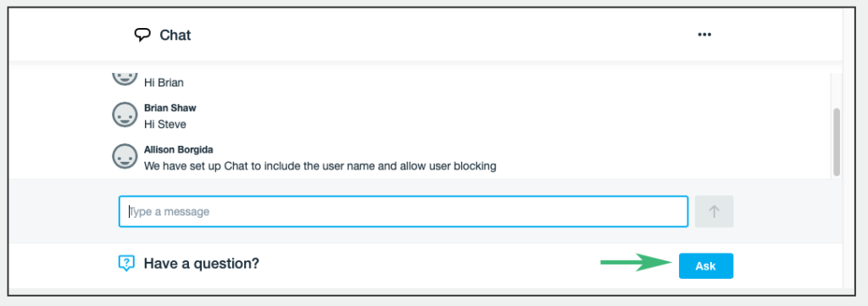868x306 pixels.
Task: Click the Have a question? label
Action: 202,264
